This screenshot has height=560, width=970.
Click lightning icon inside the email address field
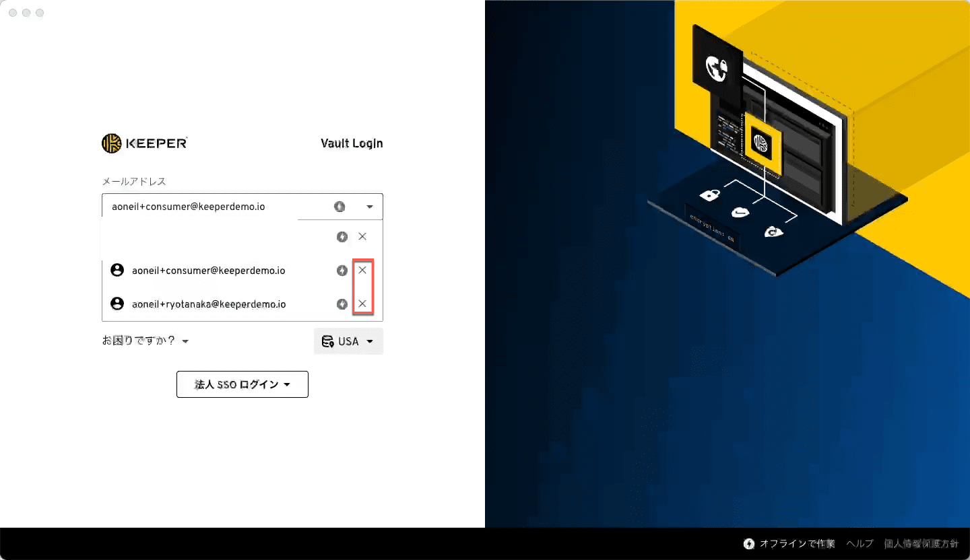tap(339, 207)
